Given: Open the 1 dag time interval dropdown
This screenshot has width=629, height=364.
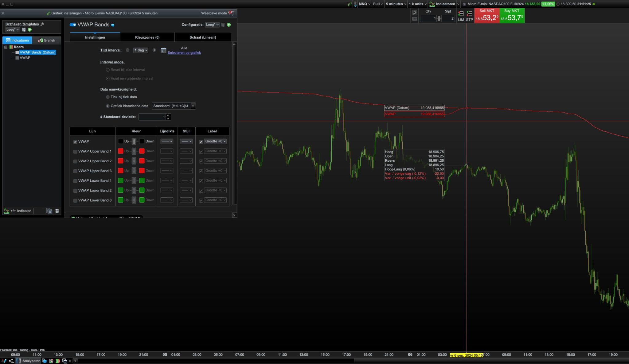Looking at the screenshot, I should [x=141, y=50].
